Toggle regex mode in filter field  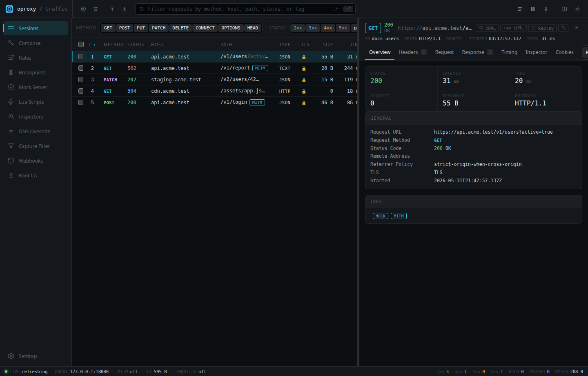[336, 9]
